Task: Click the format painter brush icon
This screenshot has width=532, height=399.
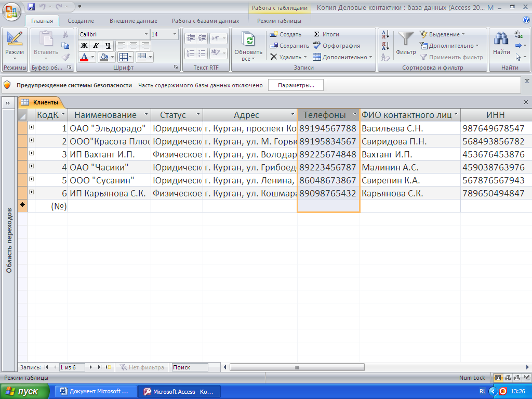Action: pyautogui.click(x=65, y=57)
